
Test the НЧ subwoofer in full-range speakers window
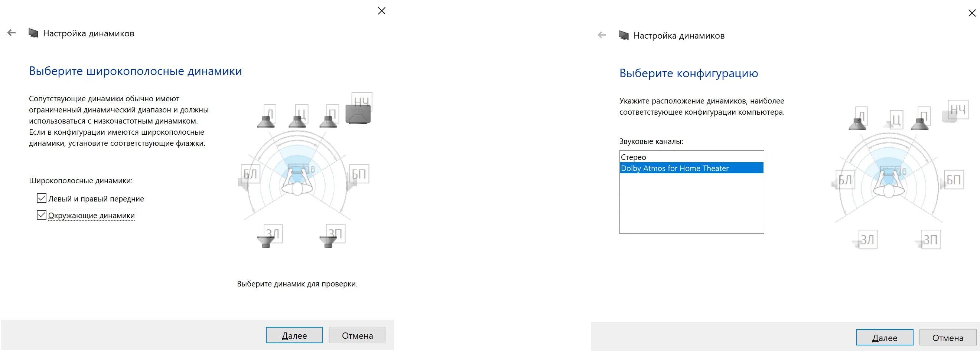coord(358,108)
